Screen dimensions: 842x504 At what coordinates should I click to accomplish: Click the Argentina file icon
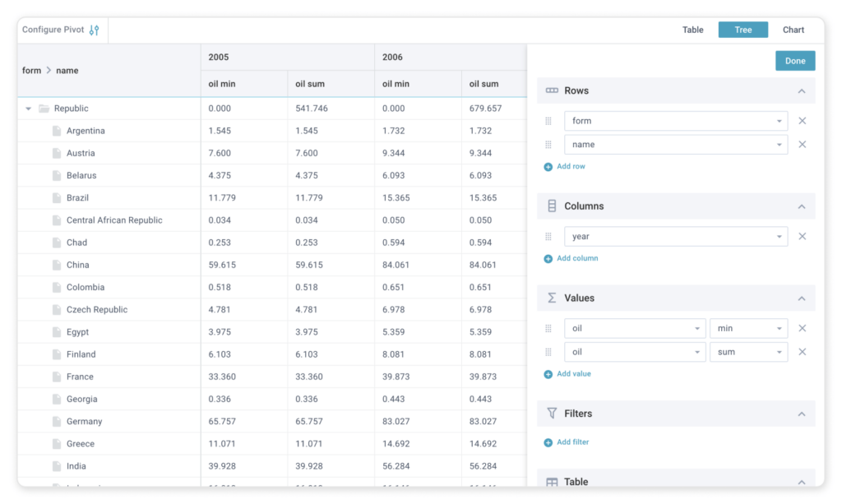click(x=57, y=131)
